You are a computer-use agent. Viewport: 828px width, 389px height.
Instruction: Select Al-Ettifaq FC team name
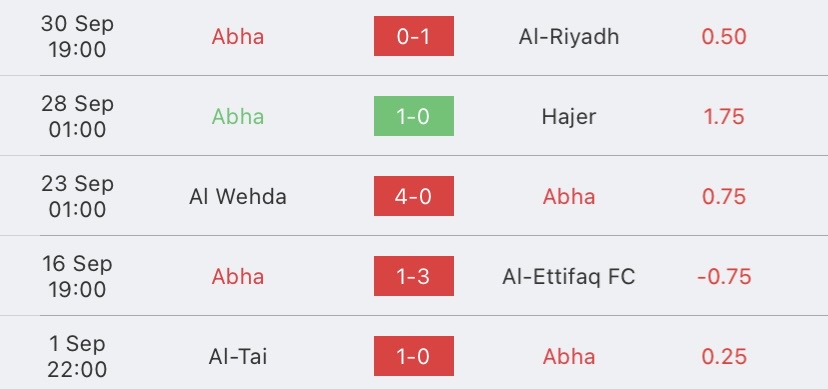pos(569,277)
